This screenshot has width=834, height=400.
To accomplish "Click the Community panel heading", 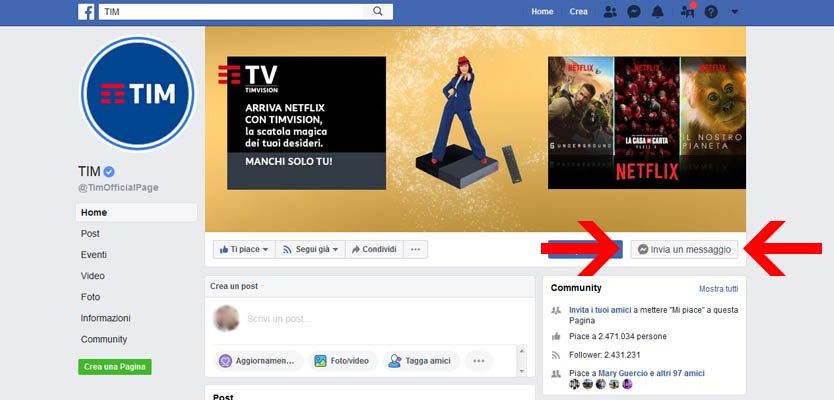I will 576,288.
